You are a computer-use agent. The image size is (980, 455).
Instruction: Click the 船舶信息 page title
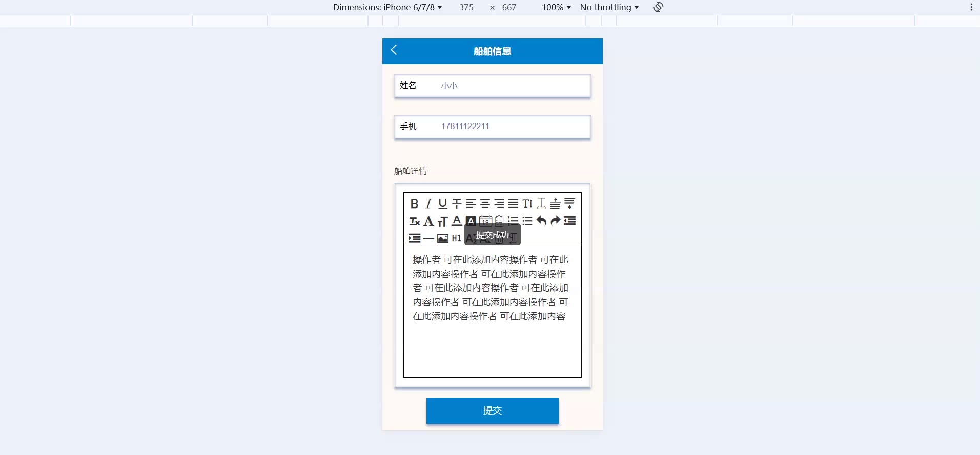point(492,51)
